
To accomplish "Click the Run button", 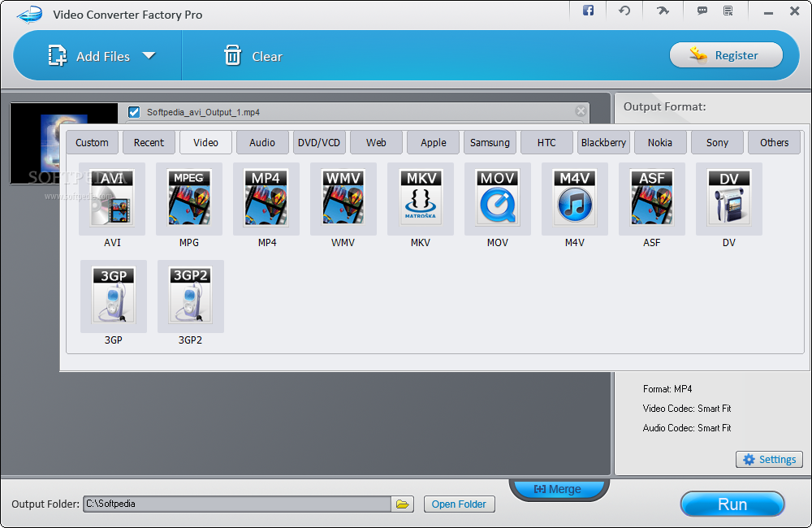I will point(732,504).
